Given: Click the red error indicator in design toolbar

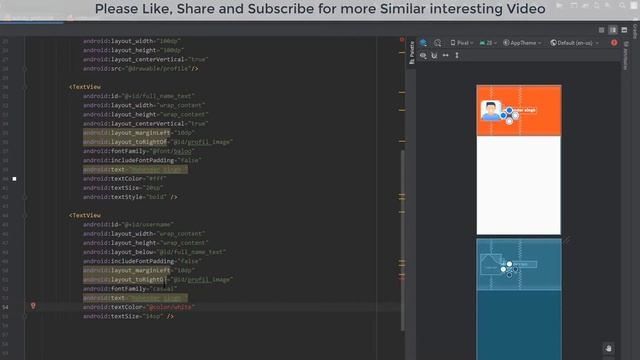Looking at the screenshot, I should click(x=614, y=43).
